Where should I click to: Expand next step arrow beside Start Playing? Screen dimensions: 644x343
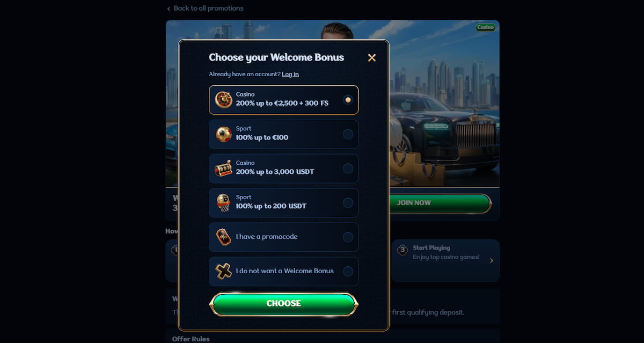click(492, 260)
